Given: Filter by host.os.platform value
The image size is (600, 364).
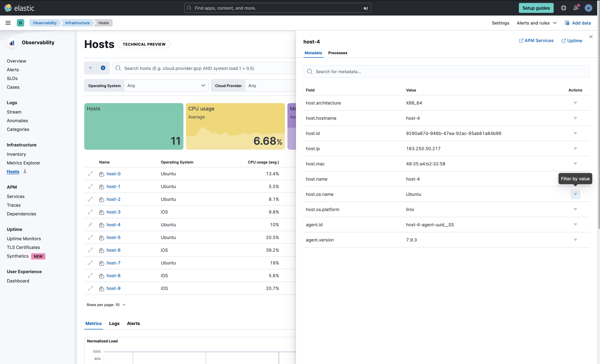Looking at the screenshot, I should (x=575, y=209).
